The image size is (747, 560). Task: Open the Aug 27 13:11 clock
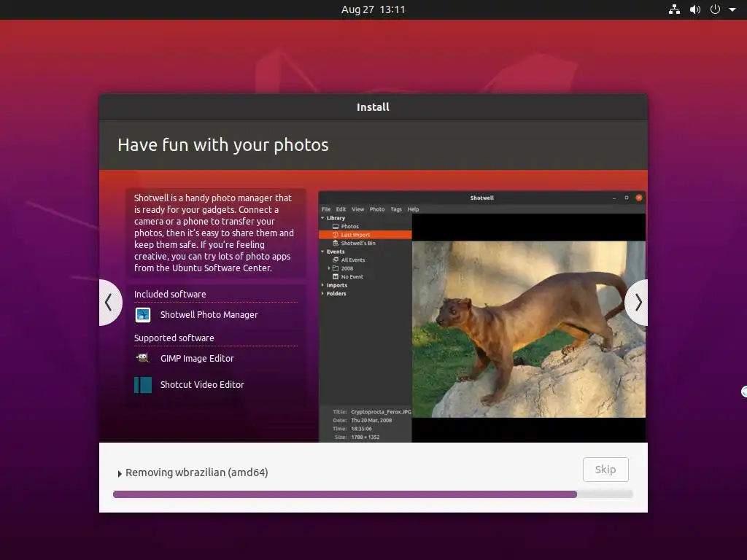pyautogui.click(x=373, y=9)
